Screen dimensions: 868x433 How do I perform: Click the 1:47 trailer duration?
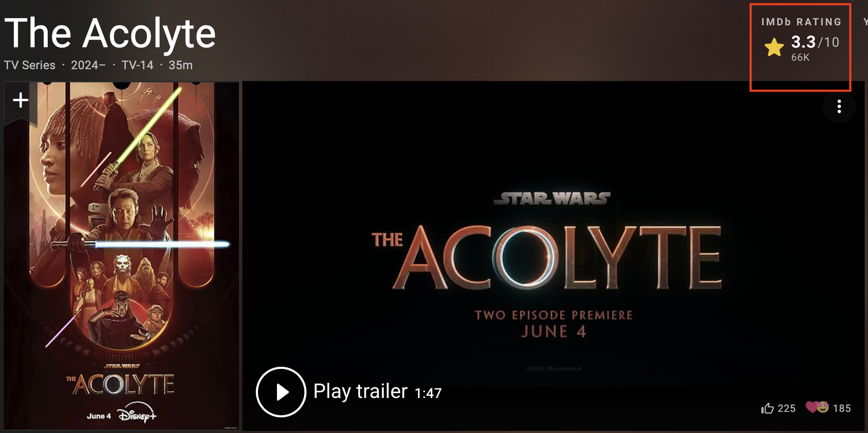pos(428,393)
